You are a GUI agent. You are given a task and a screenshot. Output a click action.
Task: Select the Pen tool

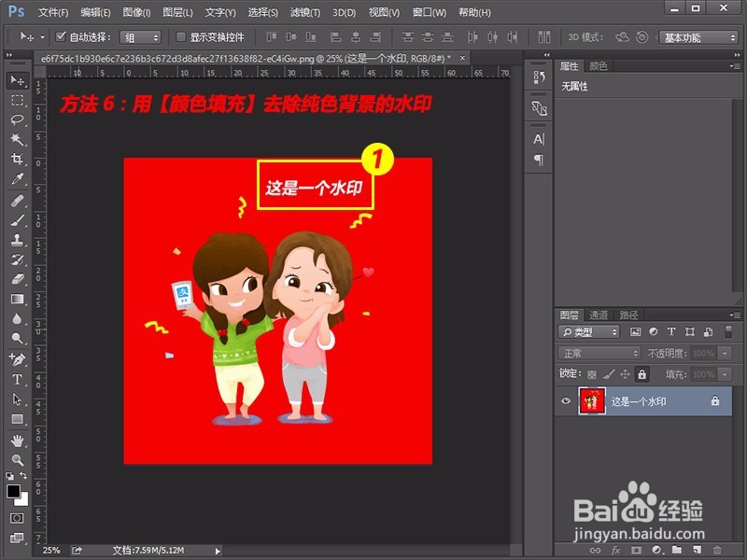pyautogui.click(x=17, y=359)
